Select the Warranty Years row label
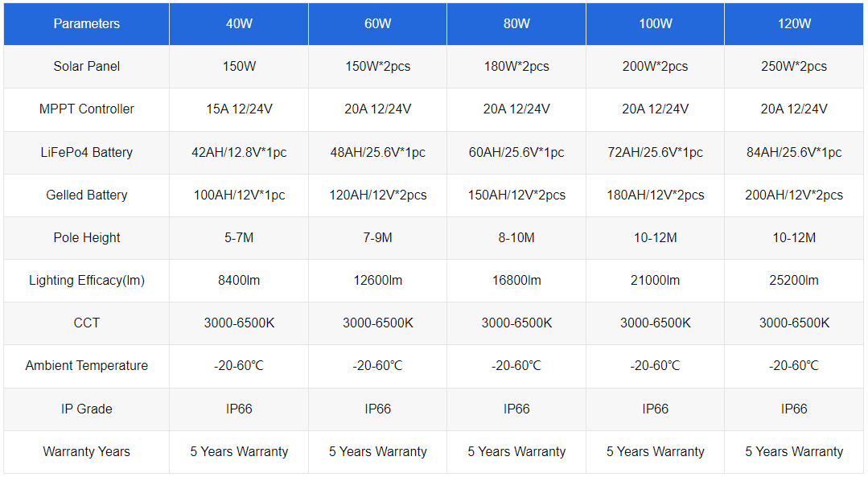Image resolution: width=868 pixels, height=477 pixels. [x=86, y=451]
